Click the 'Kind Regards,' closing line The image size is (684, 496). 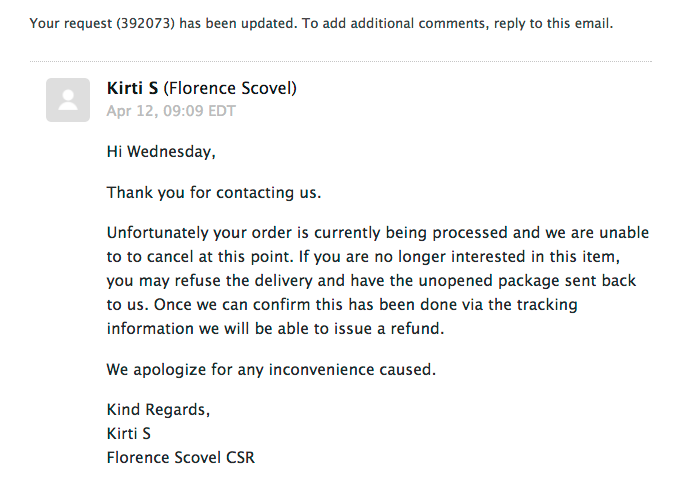158,410
